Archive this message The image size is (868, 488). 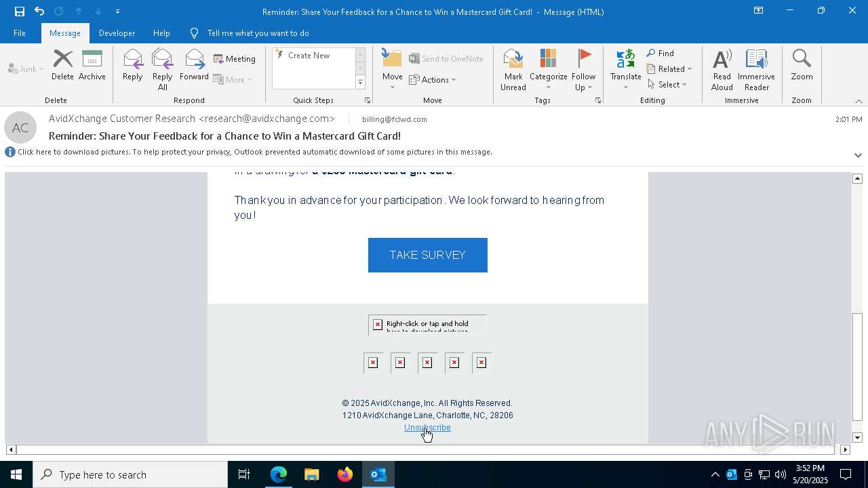(92, 66)
